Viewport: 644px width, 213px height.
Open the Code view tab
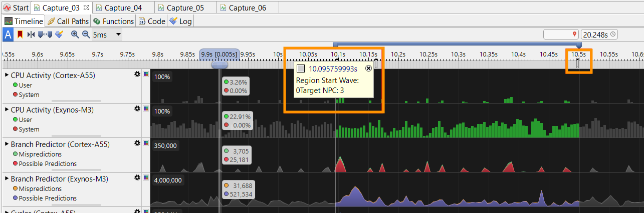(152, 21)
